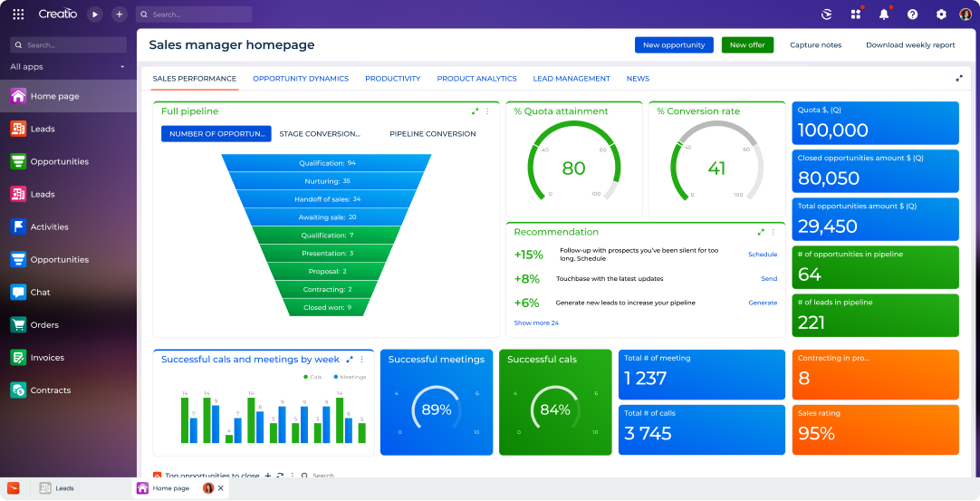Expand the All apps dropdown
Viewport: 980px width, 501px height.
pyautogui.click(x=122, y=67)
